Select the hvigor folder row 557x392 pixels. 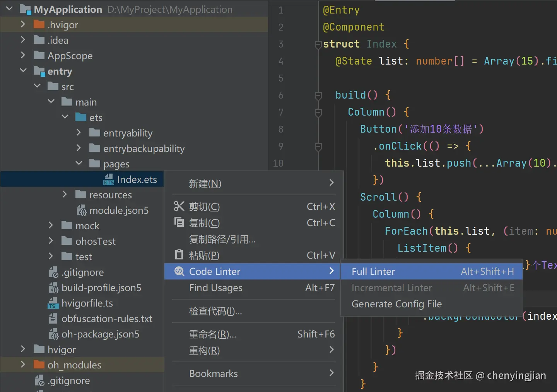coord(82,349)
